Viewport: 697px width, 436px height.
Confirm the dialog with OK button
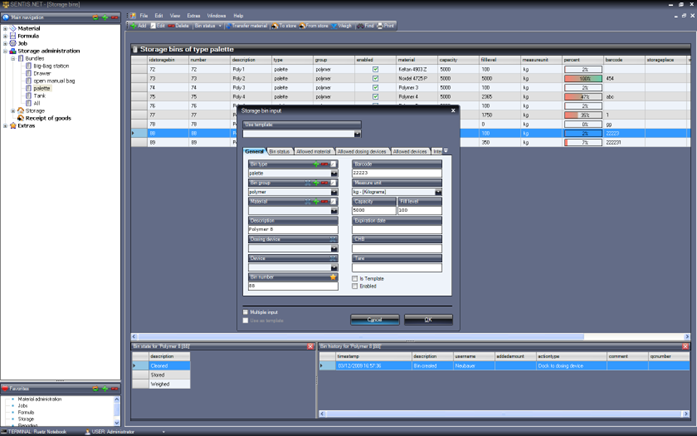tap(428, 320)
